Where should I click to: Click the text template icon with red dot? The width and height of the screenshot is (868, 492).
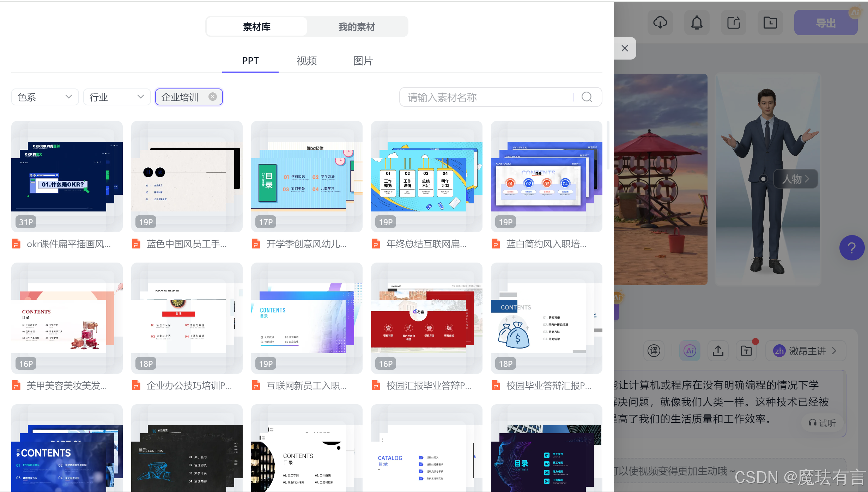click(x=747, y=351)
